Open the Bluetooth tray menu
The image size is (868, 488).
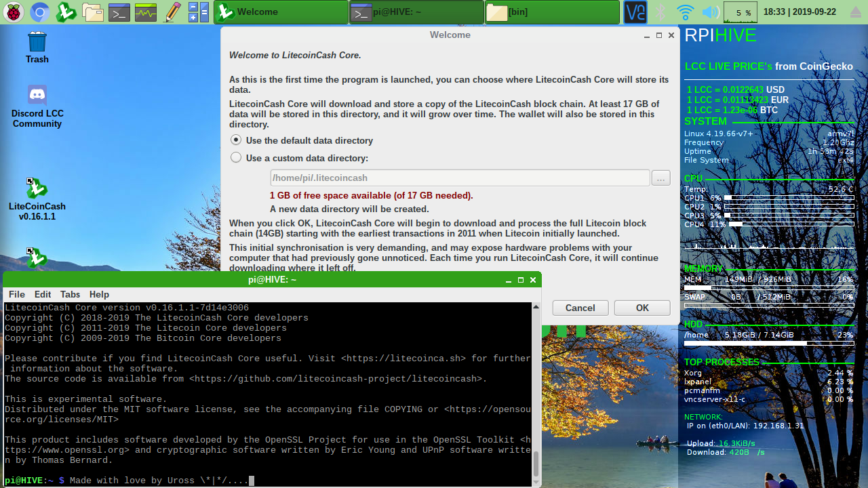point(662,12)
